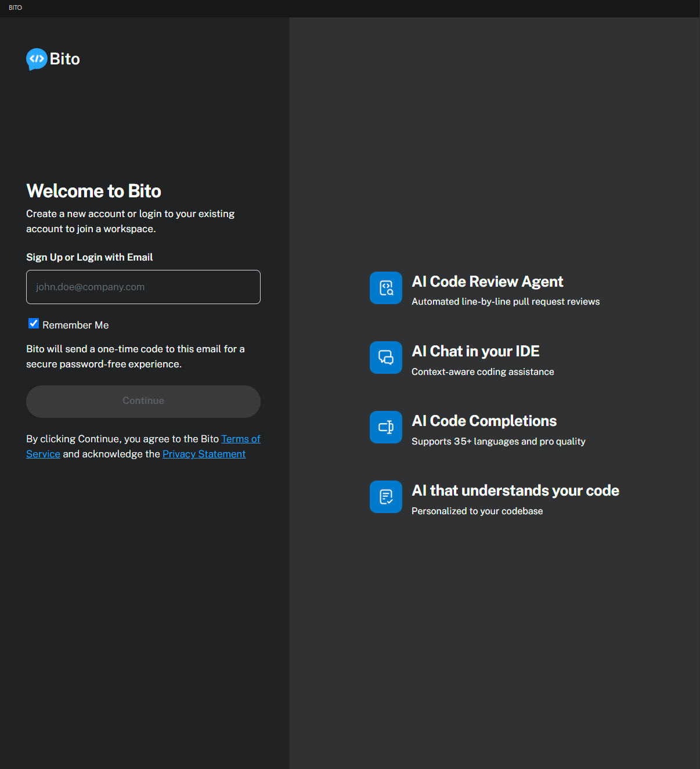The height and width of the screenshot is (769, 700).
Task: Click the AI Code Review Agent icon
Action: click(386, 288)
